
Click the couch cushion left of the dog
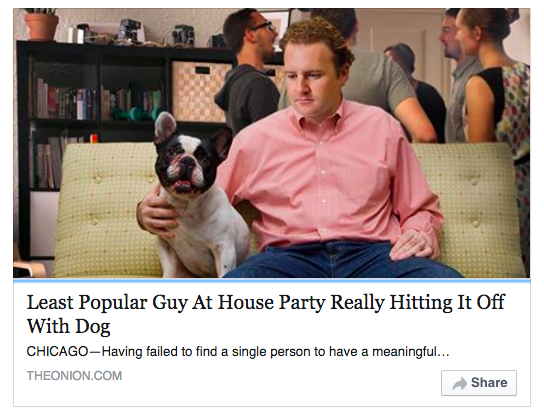click(x=104, y=208)
